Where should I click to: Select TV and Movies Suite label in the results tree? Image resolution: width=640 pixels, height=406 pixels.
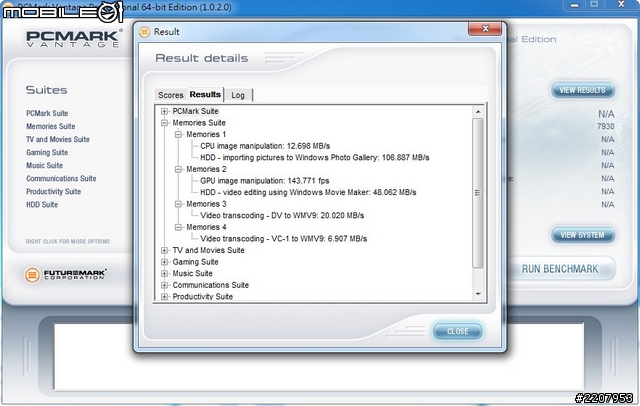click(208, 251)
